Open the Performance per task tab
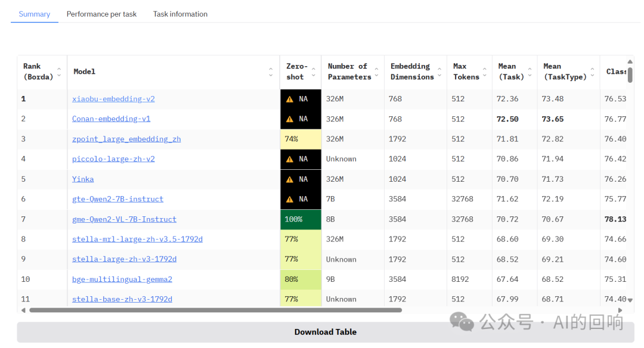This screenshot has height=348, width=644. click(101, 14)
